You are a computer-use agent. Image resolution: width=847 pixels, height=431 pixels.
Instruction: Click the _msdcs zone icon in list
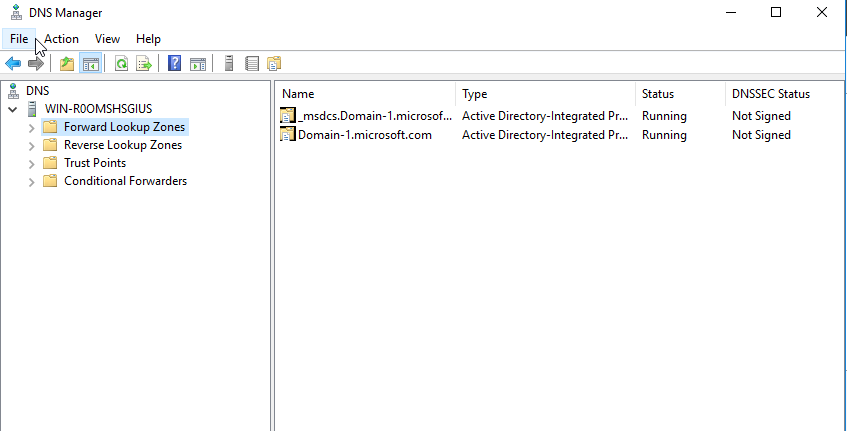click(x=288, y=116)
